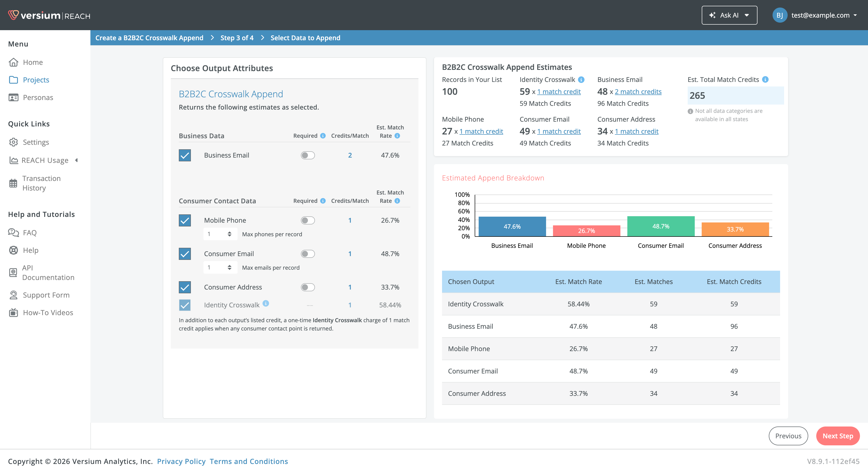
Task: Click the green Consumer Email chart bar
Action: pos(661,226)
